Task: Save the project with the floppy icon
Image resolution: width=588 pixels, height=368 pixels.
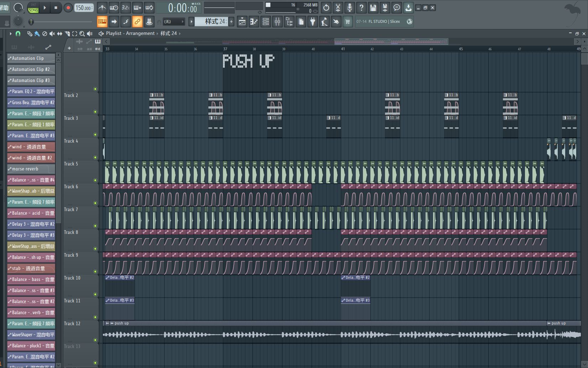Action: [x=373, y=7]
